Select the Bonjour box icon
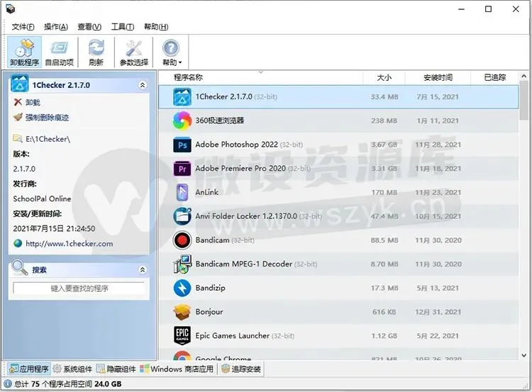Image resolution: width=532 pixels, height=392 pixels. coord(182,312)
